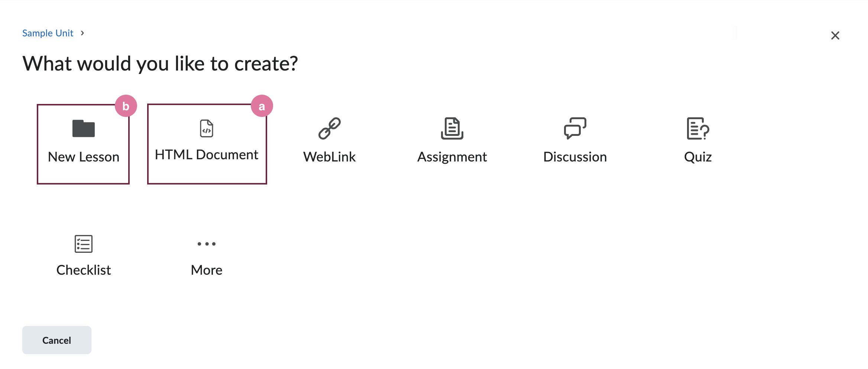
Task: Click the chevron after Sample Unit
Action: click(82, 33)
